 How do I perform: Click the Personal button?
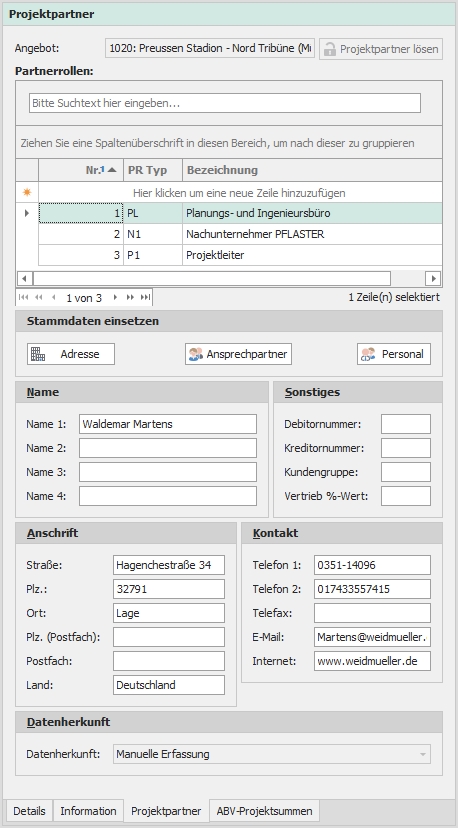tap(394, 354)
